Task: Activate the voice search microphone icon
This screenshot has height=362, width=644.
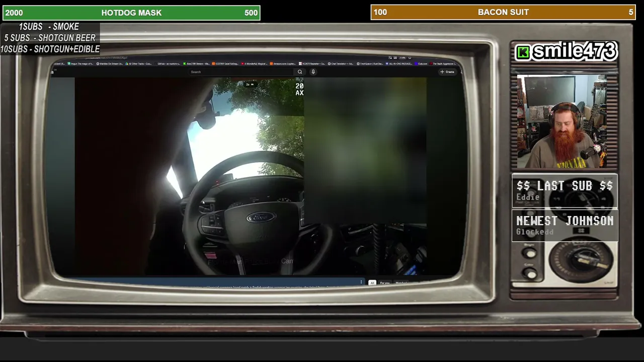Action: click(x=313, y=72)
